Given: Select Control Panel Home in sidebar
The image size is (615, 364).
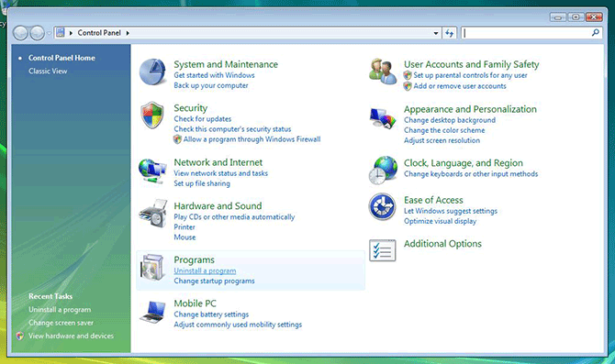Looking at the screenshot, I should tap(61, 58).
